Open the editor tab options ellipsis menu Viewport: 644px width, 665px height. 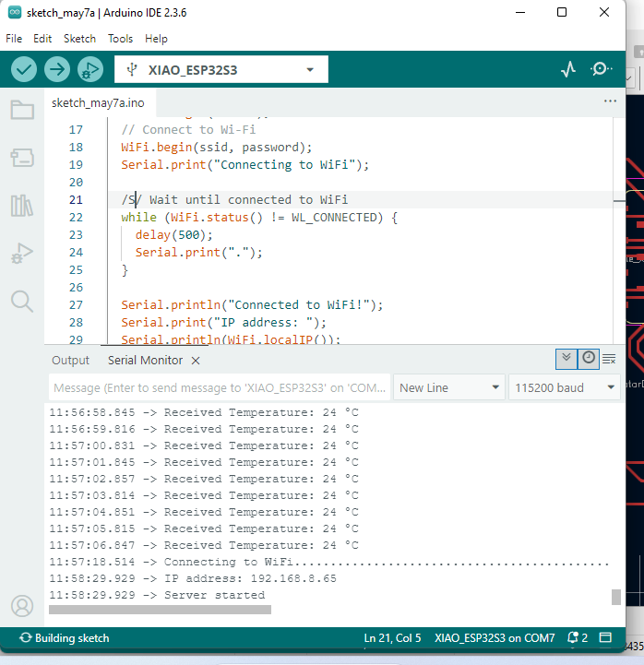610,101
